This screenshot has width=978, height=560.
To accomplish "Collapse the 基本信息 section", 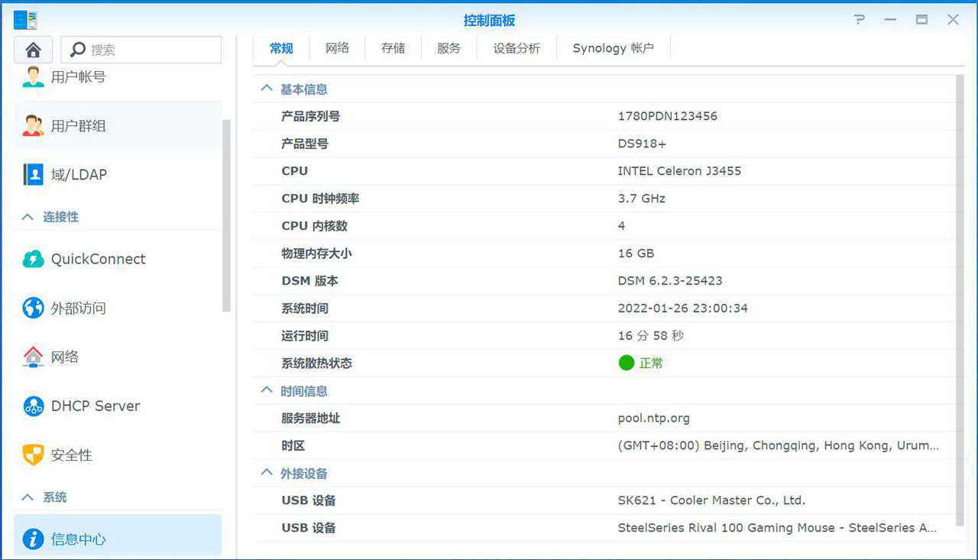I will (267, 89).
